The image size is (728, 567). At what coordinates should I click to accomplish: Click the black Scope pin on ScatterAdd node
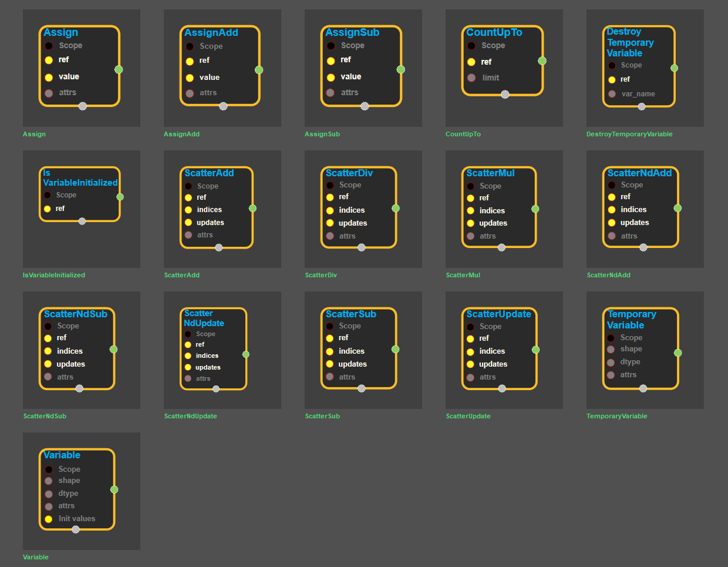pyautogui.click(x=188, y=186)
